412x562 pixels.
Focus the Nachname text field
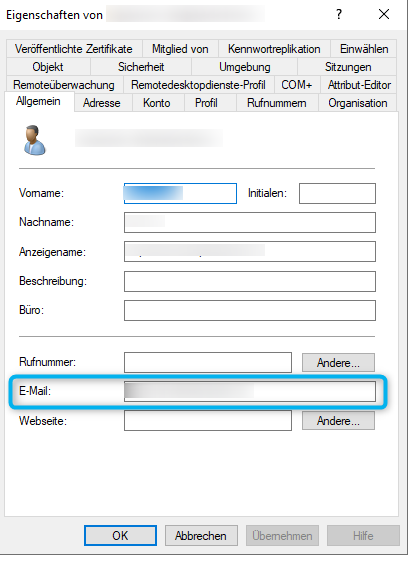point(250,223)
